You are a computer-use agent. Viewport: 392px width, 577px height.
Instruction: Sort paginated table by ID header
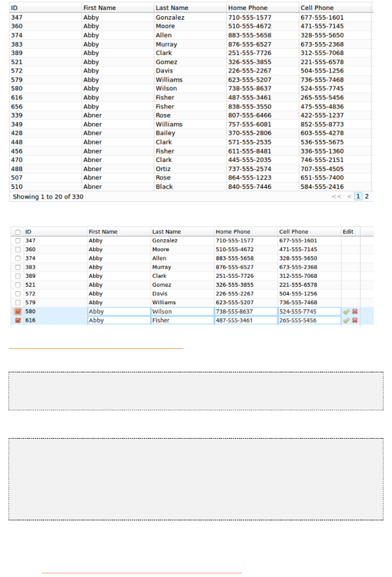45,8
